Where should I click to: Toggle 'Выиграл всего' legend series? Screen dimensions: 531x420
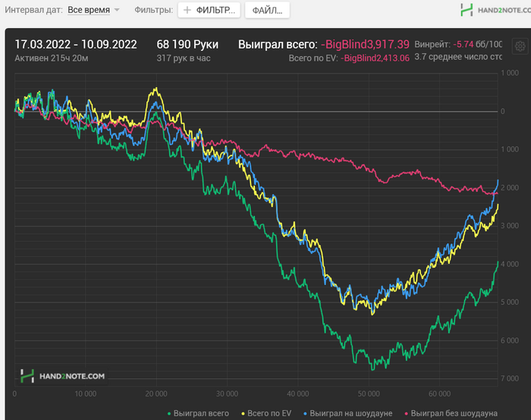pos(198,413)
